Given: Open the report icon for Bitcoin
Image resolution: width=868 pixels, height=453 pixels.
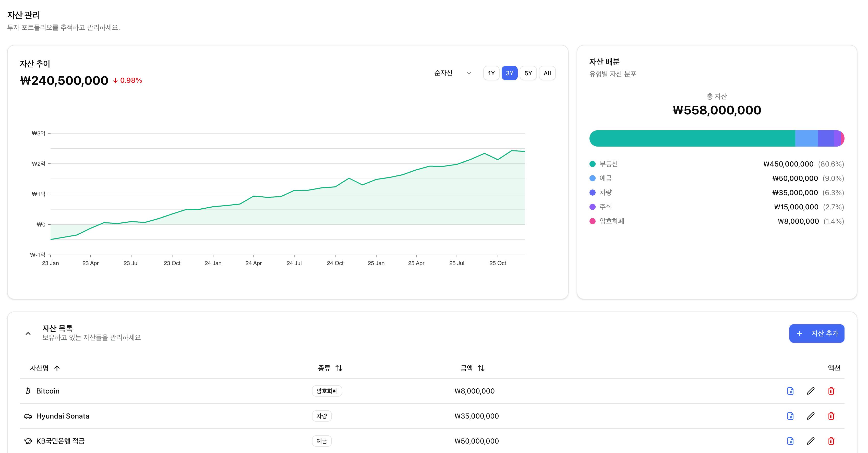Looking at the screenshot, I should tap(790, 391).
